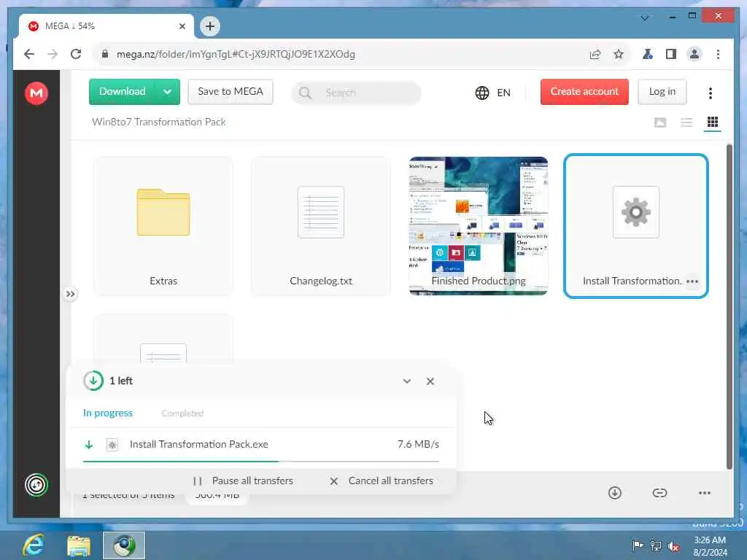The width and height of the screenshot is (747, 560).
Task: Open a new browser tab
Action: click(209, 26)
